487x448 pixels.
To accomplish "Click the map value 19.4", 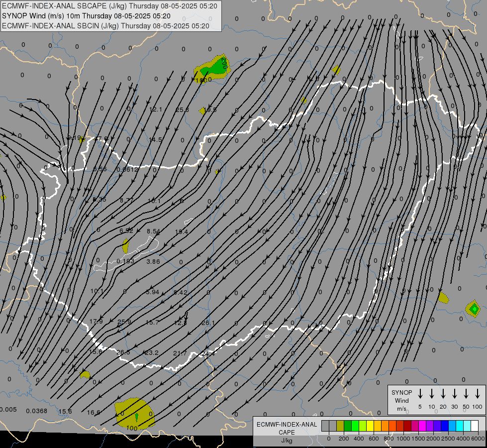I will (x=182, y=231).
